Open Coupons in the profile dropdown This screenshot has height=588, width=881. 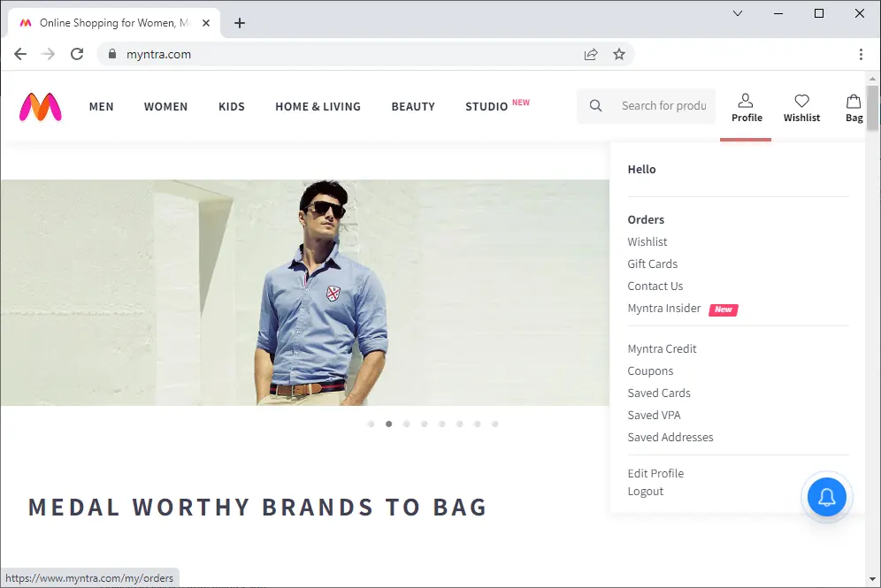(650, 371)
